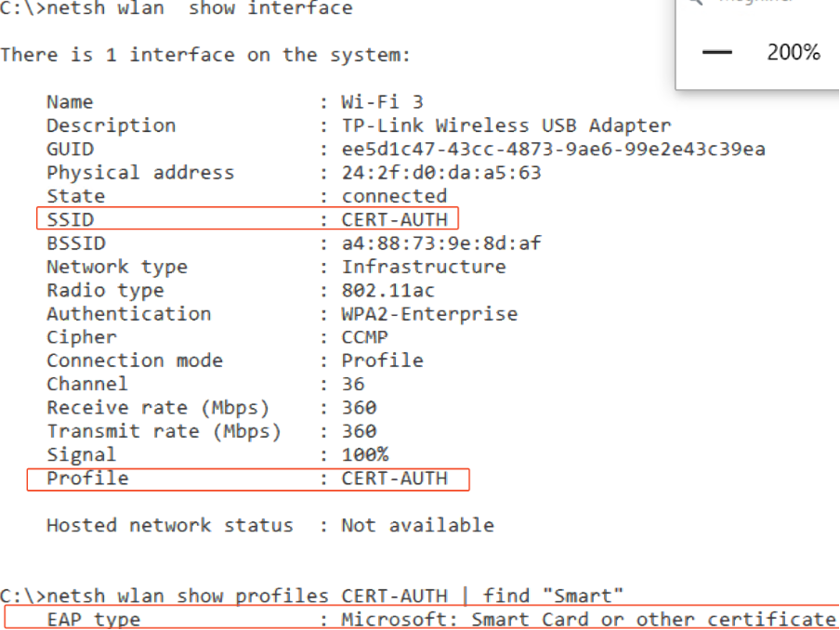
Task: Click the CERT-AUTH value in Profile row
Action: click(394, 479)
